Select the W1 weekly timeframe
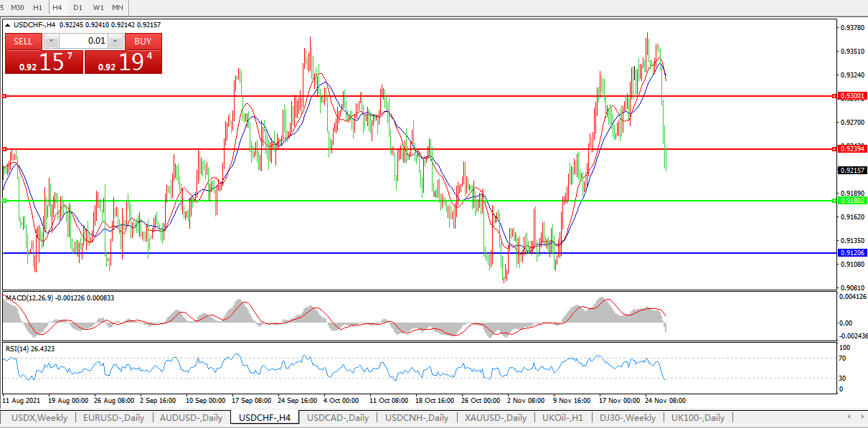 [98, 7]
